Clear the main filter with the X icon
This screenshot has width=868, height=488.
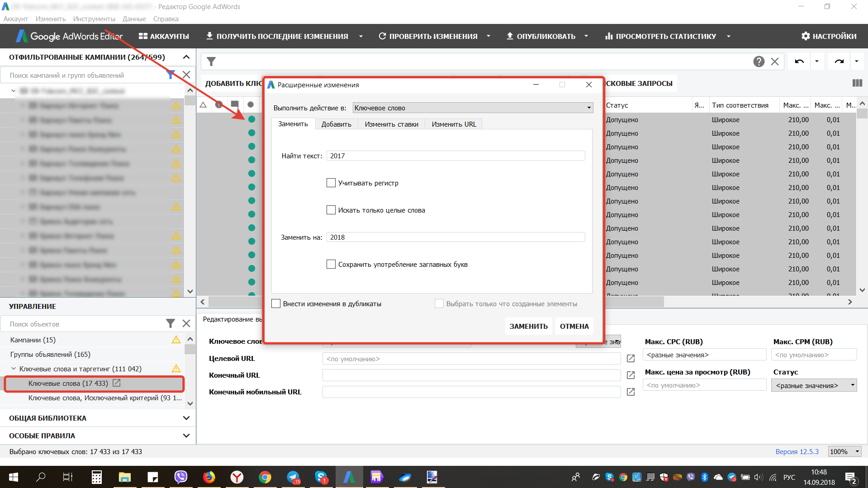click(x=775, y=62)
